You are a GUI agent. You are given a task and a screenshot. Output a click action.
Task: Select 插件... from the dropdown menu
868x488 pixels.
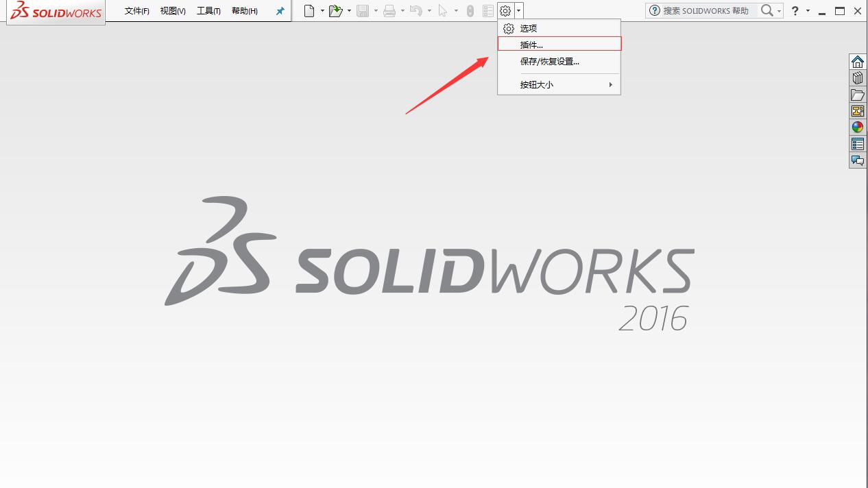559,45
